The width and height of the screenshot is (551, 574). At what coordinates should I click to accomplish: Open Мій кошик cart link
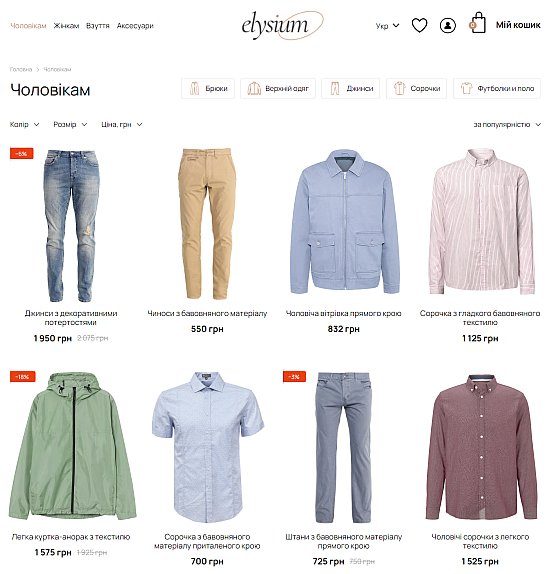(518, 25)
